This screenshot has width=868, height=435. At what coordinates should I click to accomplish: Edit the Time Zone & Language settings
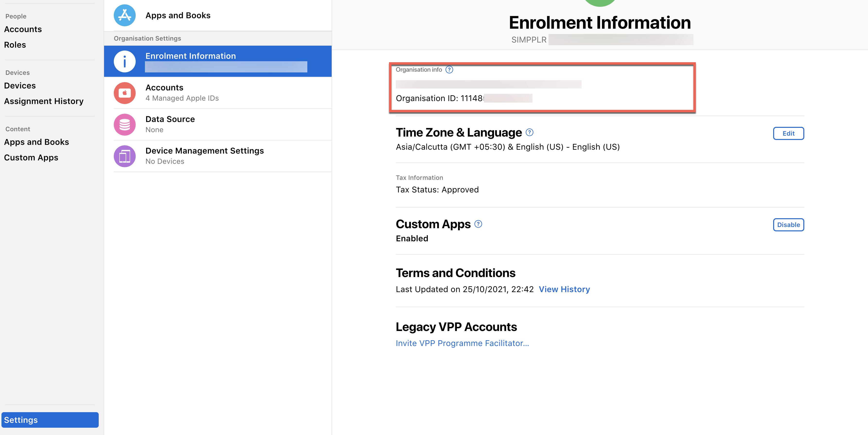pos(788,133)
